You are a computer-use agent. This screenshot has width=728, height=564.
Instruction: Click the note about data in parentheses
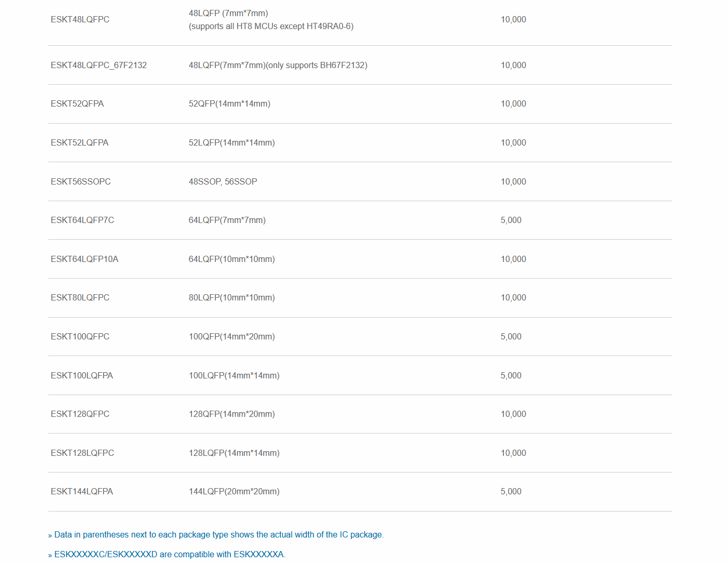pos(218,535)
